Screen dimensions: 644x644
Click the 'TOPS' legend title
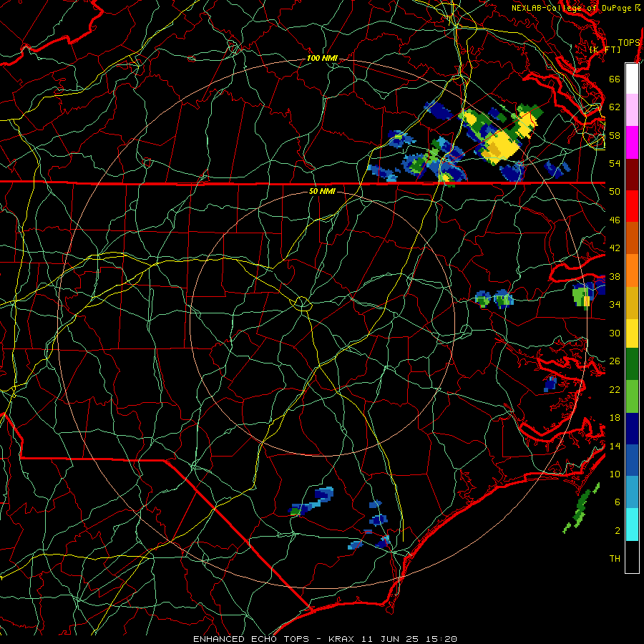[629, 43]
